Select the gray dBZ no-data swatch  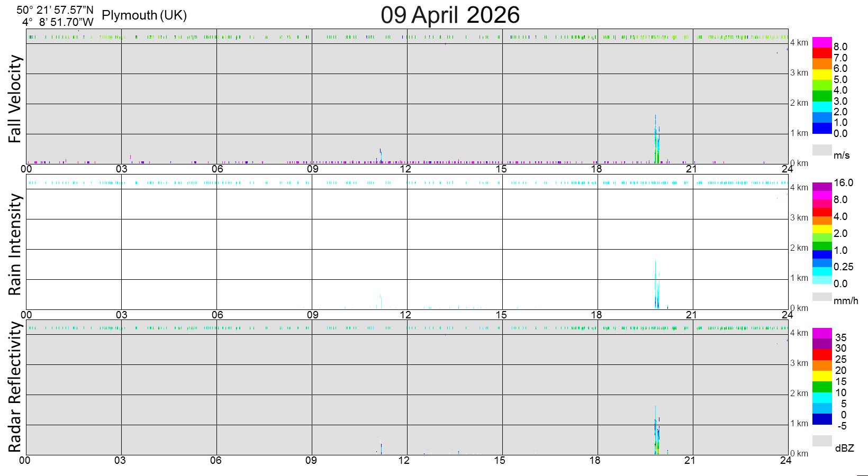pyautogui.click(x=822, y=441)
